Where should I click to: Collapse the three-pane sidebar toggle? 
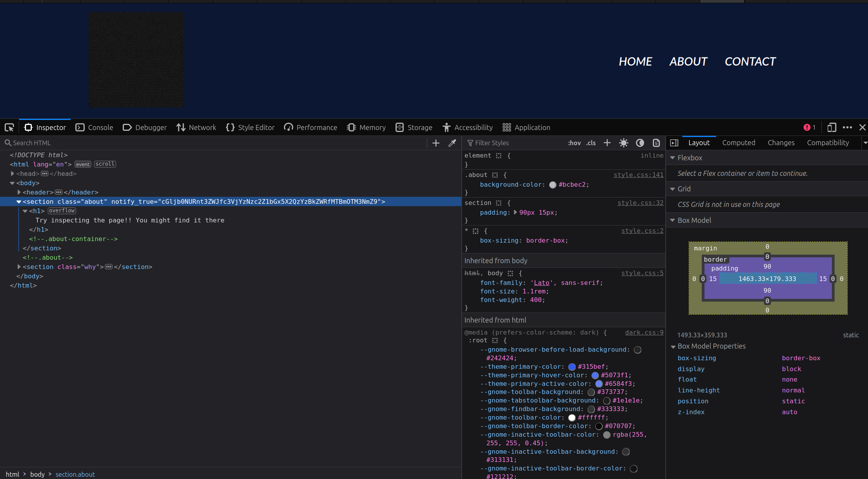674,143
